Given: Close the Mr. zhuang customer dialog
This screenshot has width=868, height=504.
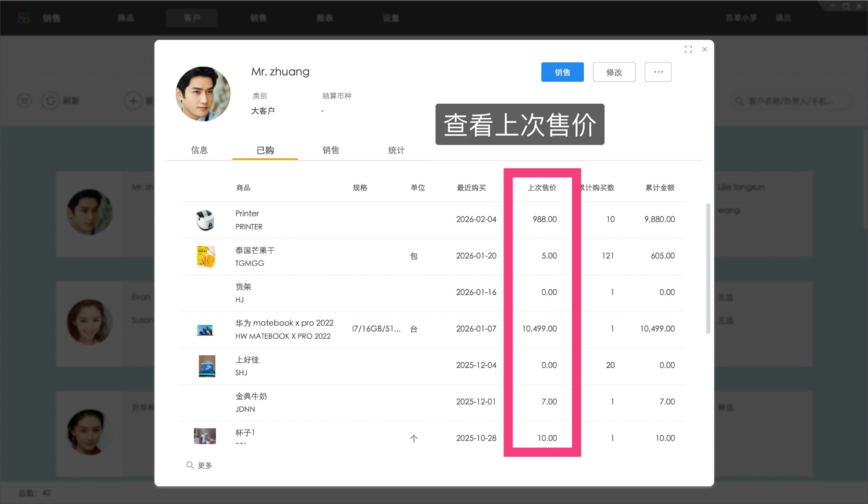Looking at the screenshot, I should pyautogui.click(x=705, y=49).
